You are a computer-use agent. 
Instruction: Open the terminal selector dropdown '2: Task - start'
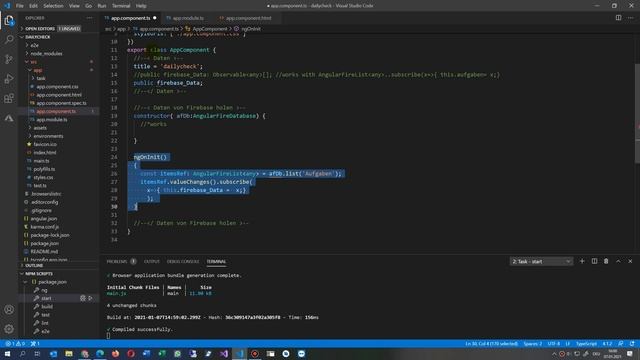(x=541, y=261)
